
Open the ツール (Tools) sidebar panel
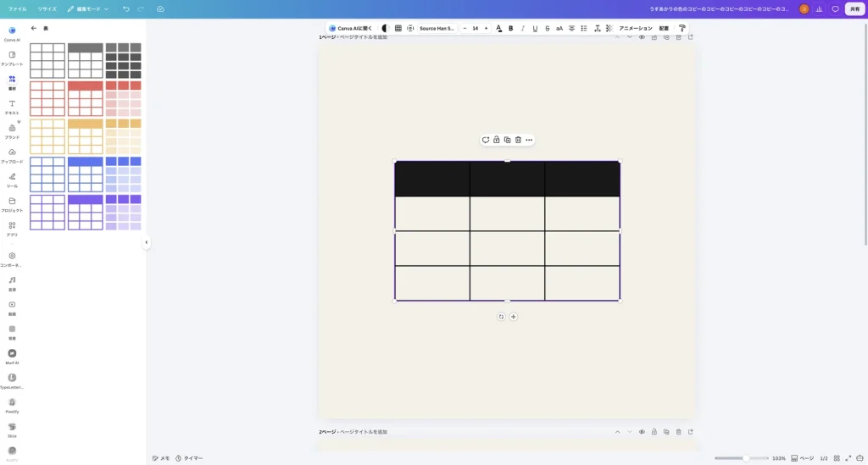click(12, 180)
